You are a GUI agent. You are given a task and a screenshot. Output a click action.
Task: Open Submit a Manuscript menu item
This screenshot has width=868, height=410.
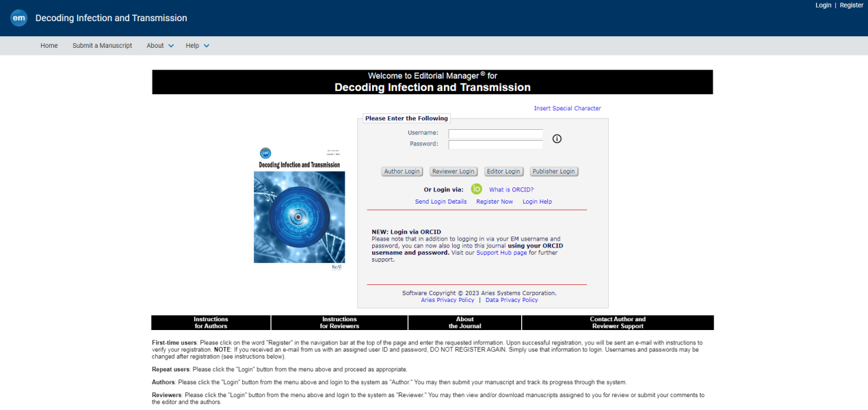click(103, 46)
